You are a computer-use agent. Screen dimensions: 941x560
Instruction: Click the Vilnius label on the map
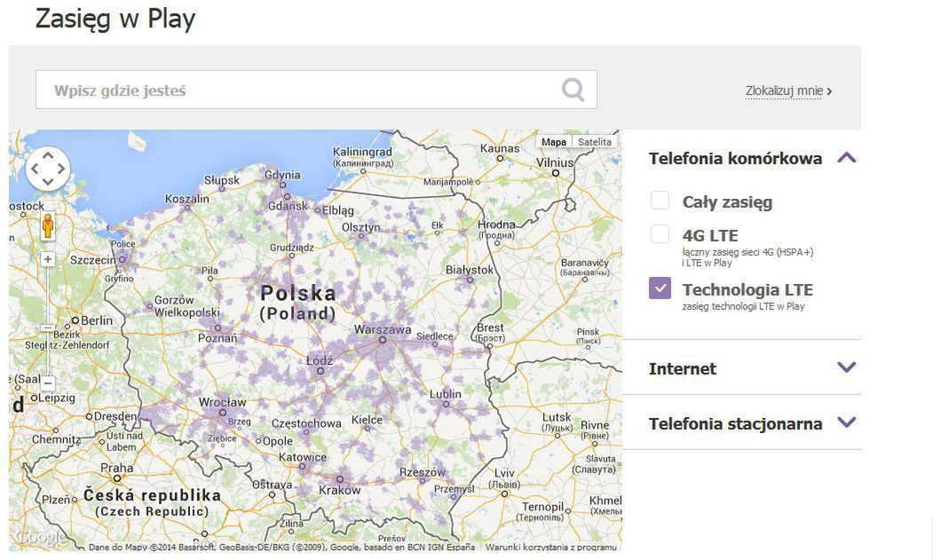click(x=555, y=162)
